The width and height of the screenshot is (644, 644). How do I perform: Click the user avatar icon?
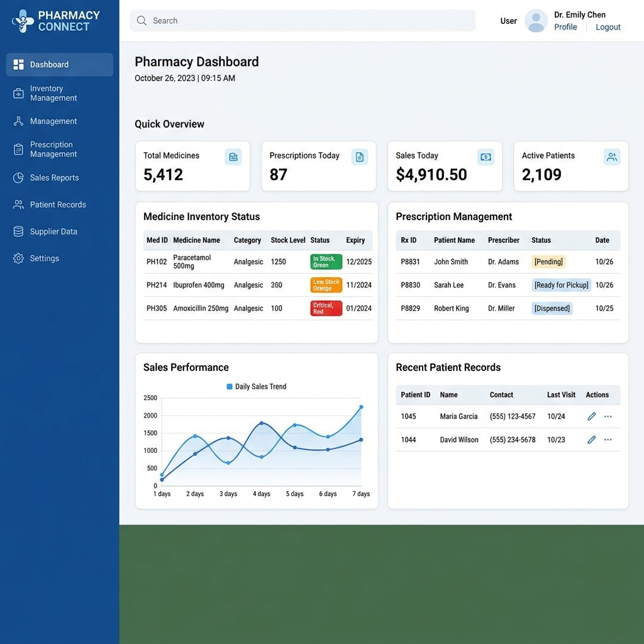(536, 21)
